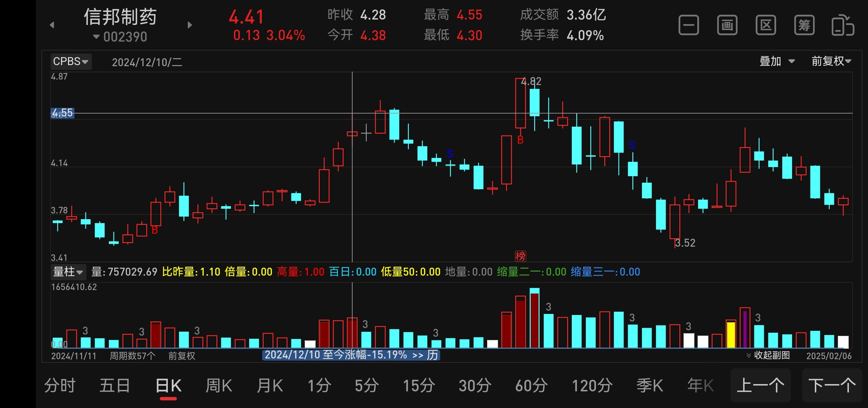The image size is (868, 408).
Task: Open stock code 002390 dropdown
Action: (120, 37)
